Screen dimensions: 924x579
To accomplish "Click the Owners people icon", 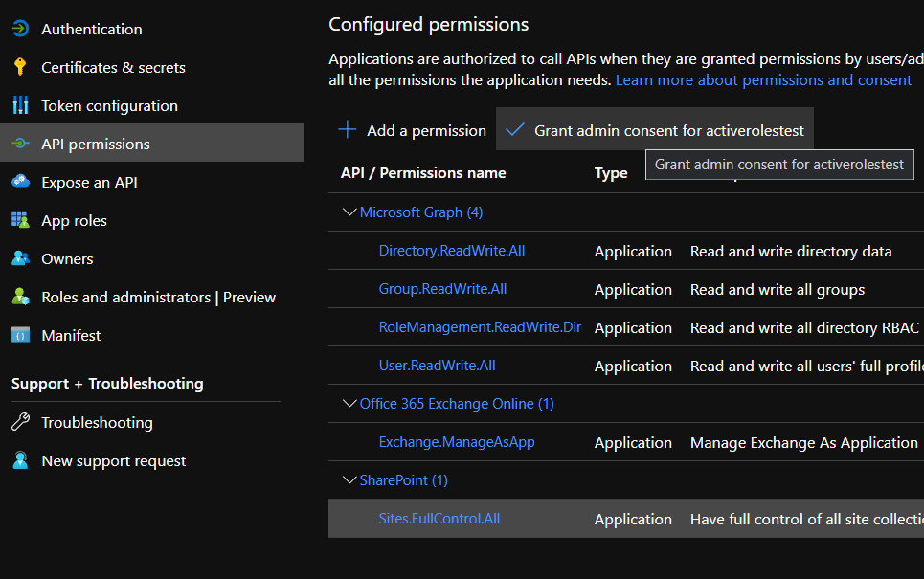I will pyautogui.click(x=20, y=258).
